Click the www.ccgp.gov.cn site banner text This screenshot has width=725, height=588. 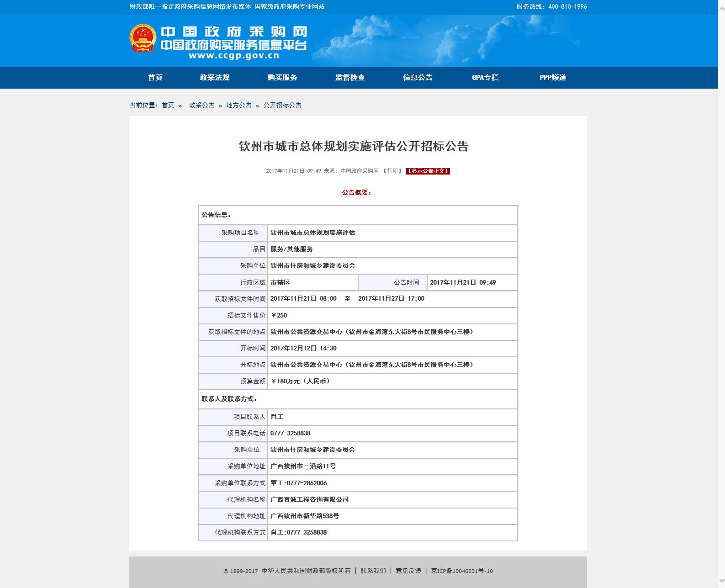[234, 56]
